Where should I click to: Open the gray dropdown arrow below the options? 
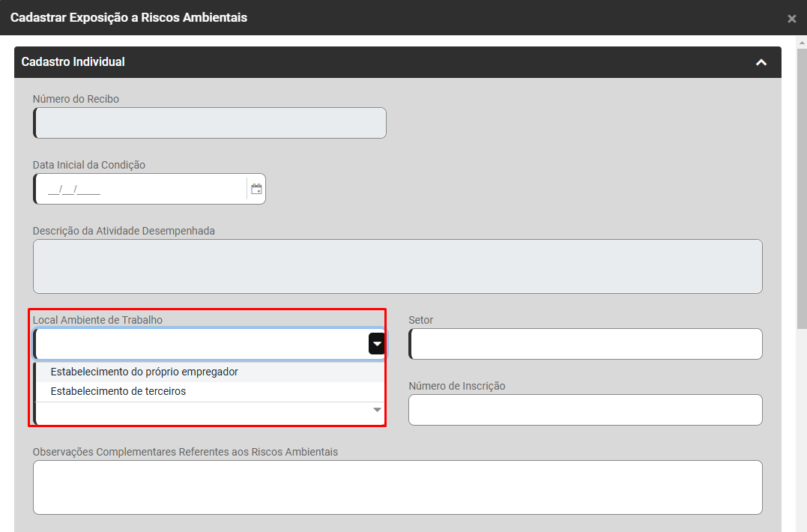click(x=377, y=410)
